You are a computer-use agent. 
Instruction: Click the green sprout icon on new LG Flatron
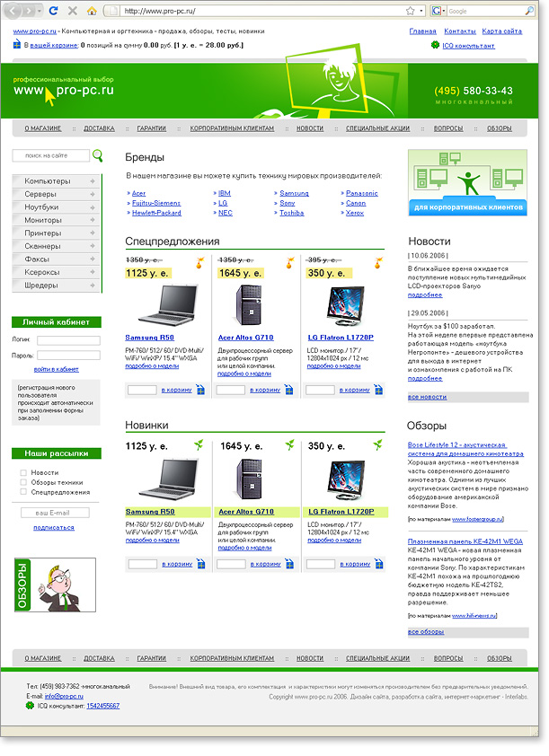[377, 444]
